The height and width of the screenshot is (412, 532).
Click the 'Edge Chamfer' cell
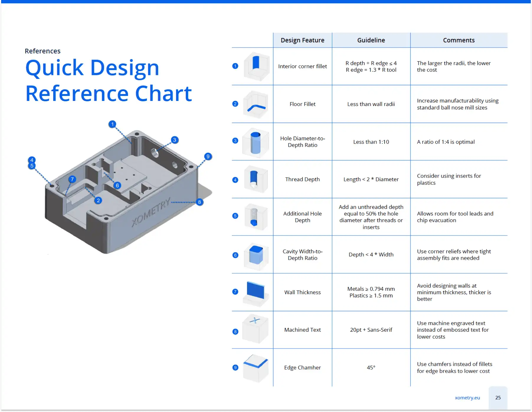point(302,368)
